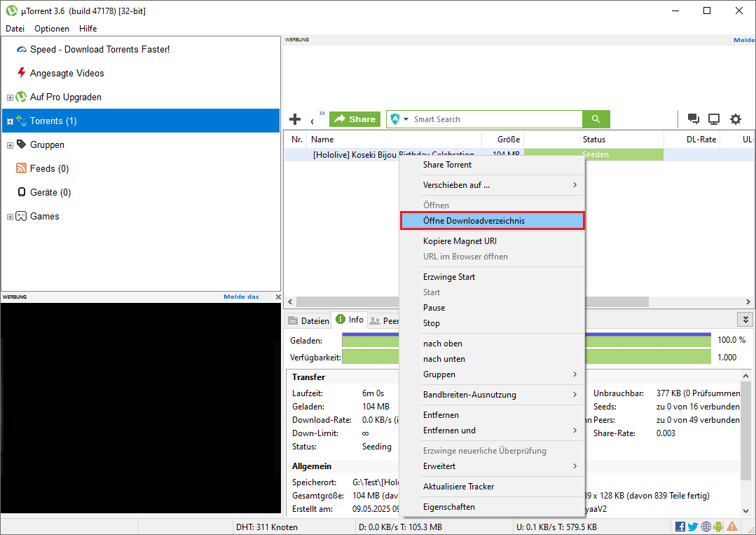
Task: Choose Pause in context menu
Action: [x=493, y=307]
